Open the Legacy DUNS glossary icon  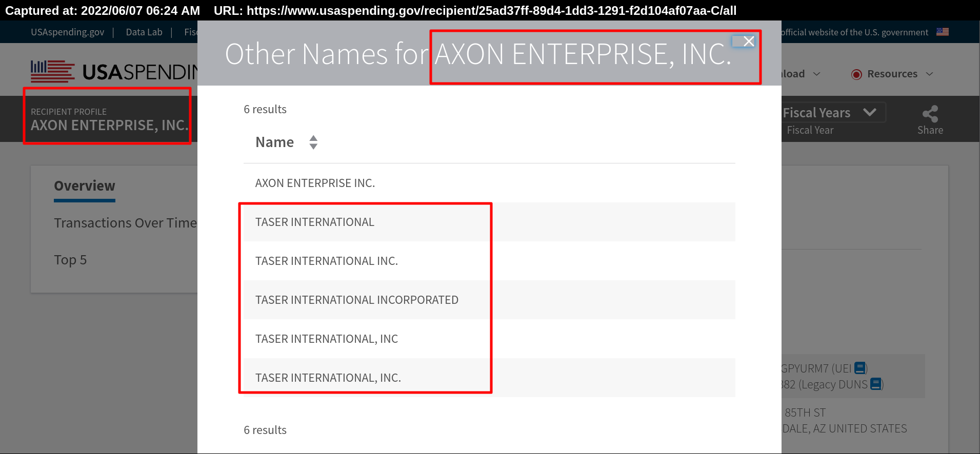pos(876,384)
